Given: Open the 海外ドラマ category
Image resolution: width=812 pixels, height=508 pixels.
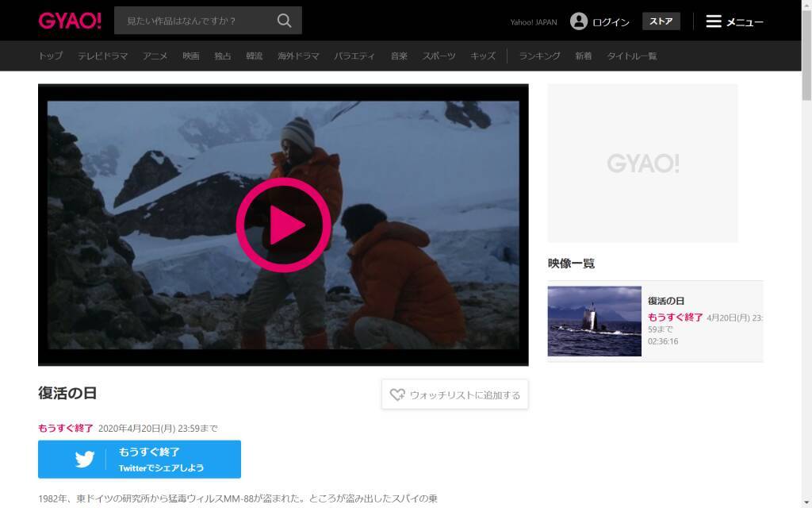Looking at the screenshot, I should point(298,56).
